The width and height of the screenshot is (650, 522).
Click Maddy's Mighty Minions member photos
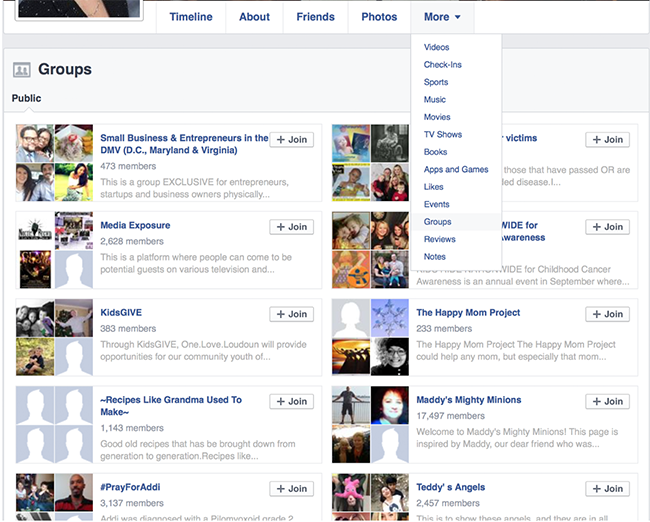370,425
